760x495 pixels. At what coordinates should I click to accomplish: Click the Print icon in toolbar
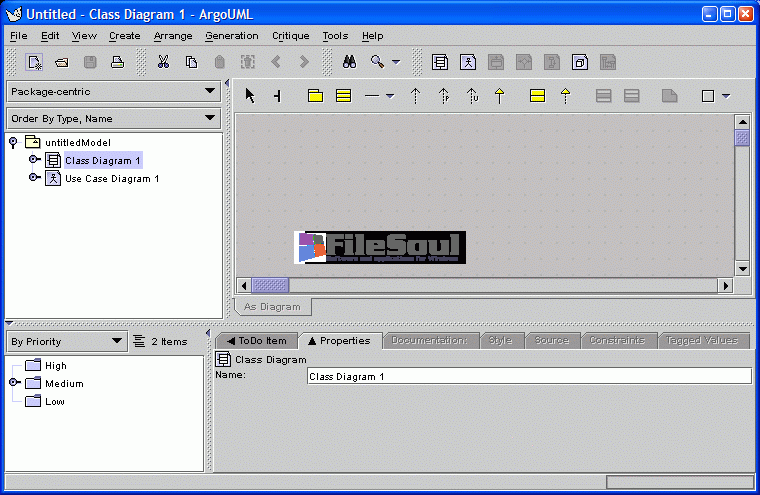[x=118, y=62]
